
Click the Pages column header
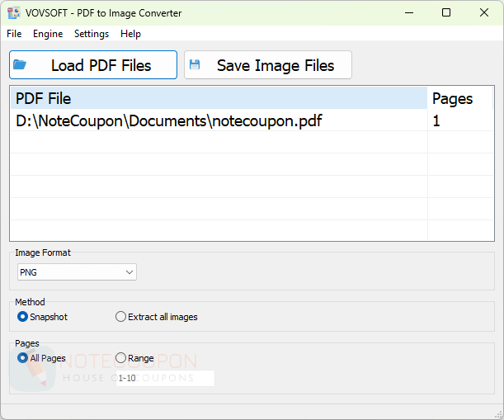pyautogui.click(x=460, y=98)
